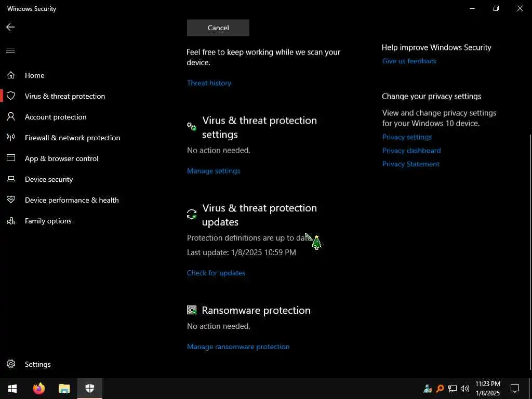Select Home in the sidebar

[x=35, y=75]
